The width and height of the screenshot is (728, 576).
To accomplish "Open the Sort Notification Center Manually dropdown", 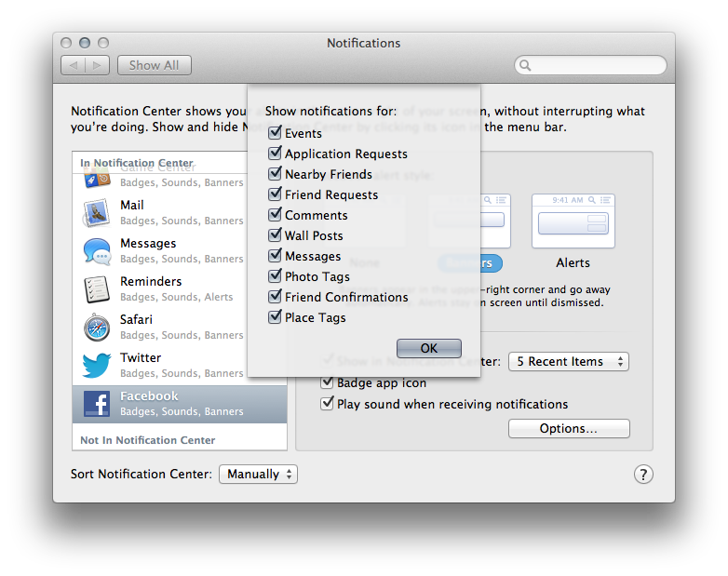I will [x=258, y=475].
